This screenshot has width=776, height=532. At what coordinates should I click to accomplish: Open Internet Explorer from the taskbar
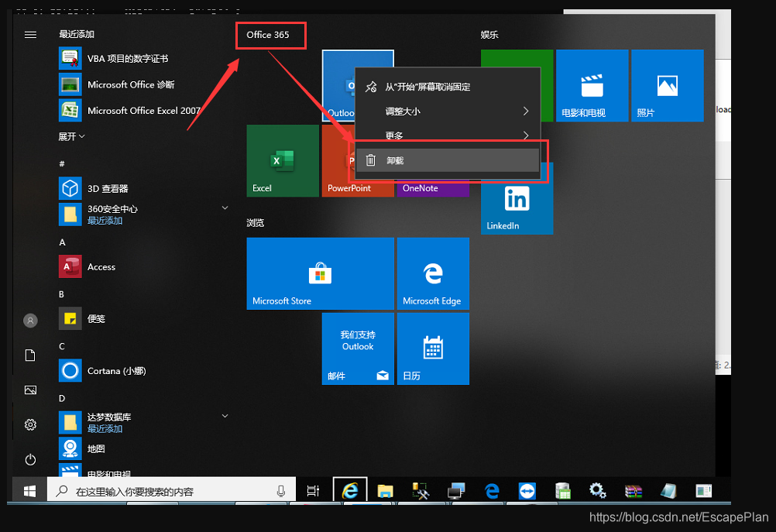(350, 490)
